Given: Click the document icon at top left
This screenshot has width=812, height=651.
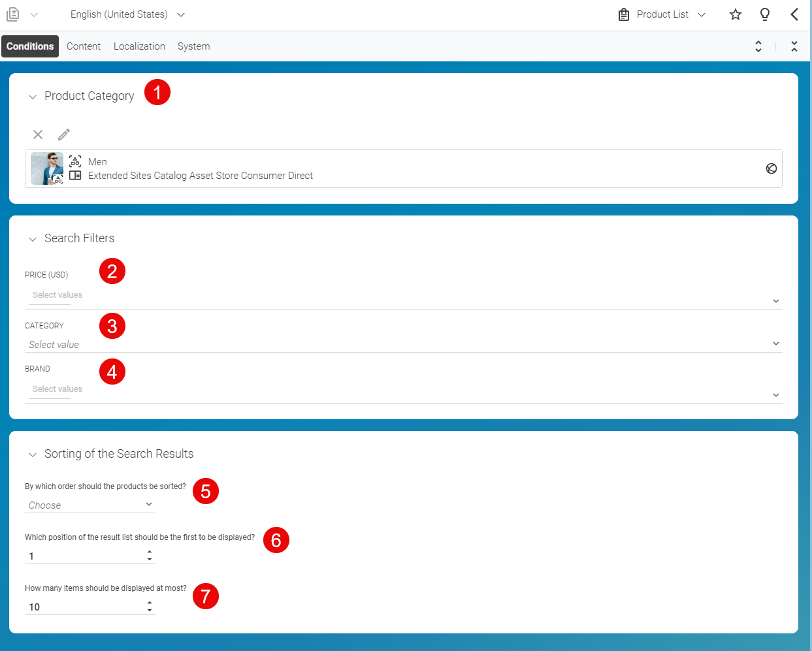Looking at the screenshot, I should pyautogui.click(x=12, y=14).
